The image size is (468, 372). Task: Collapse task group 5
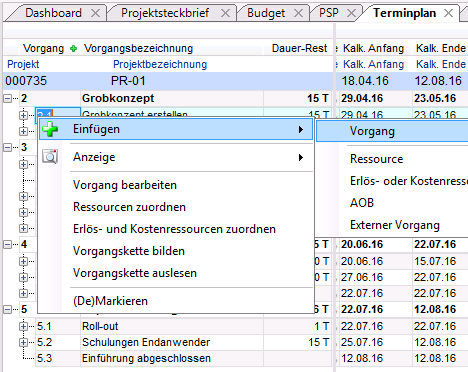(7, 309)
